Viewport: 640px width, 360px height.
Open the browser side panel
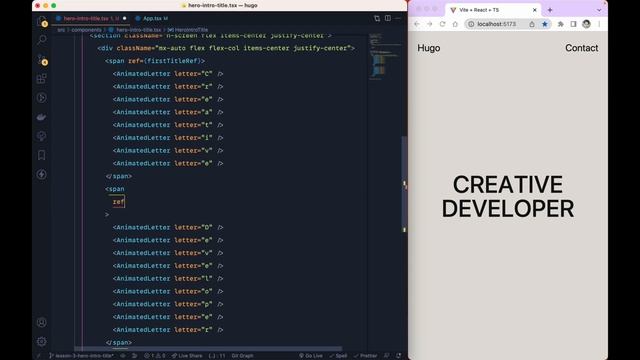coord(573,24)
